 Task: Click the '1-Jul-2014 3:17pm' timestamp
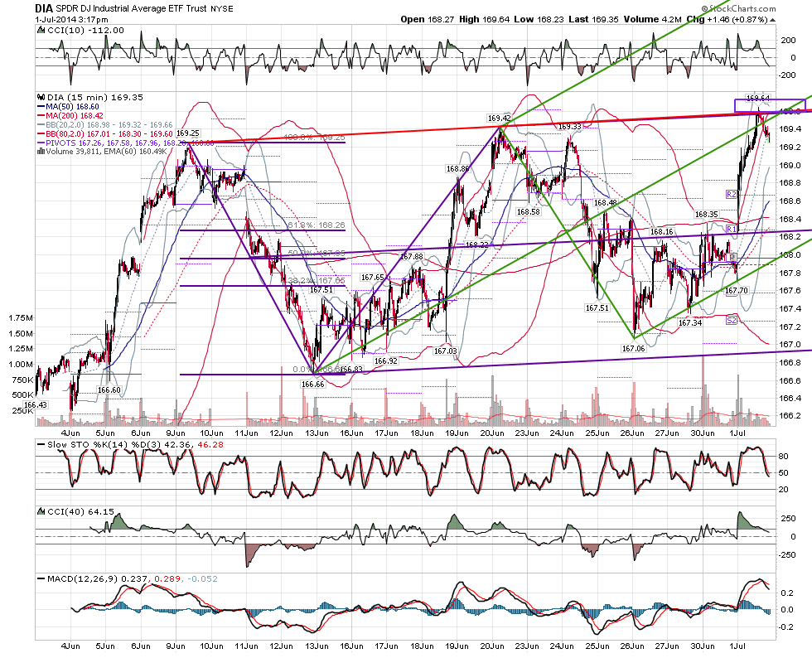tap(71, 19)
